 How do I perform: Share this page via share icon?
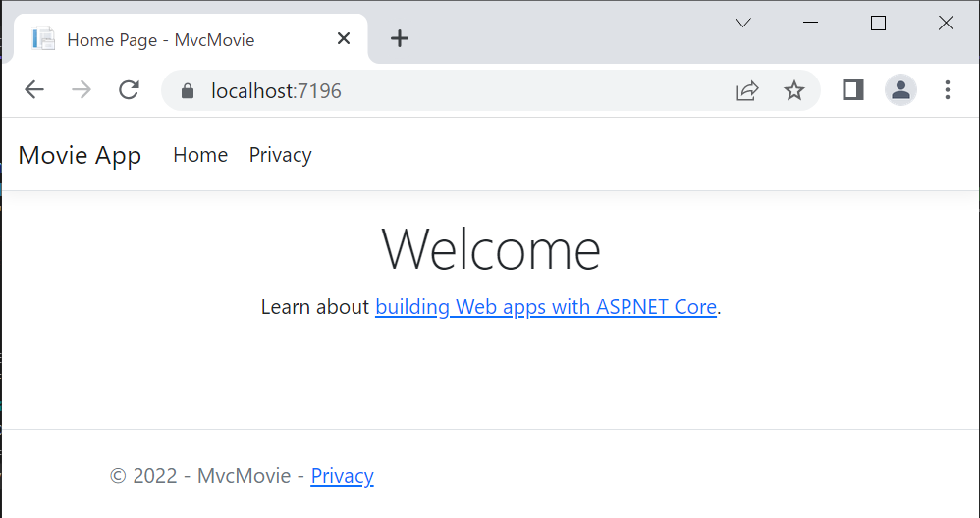(x=747, y=91)
